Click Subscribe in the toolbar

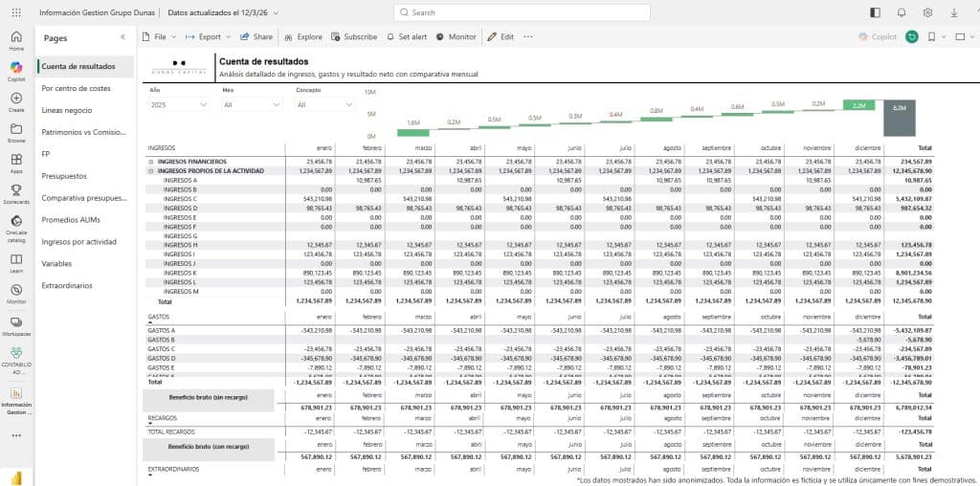(x=354, y=37)
